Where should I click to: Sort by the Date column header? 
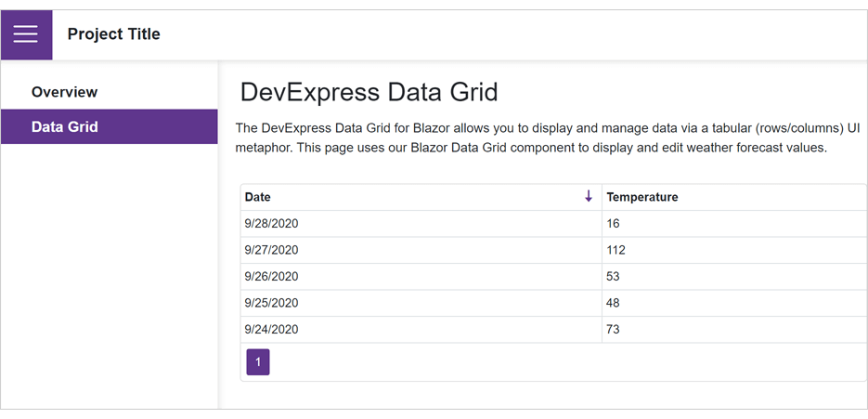(258, 197)
